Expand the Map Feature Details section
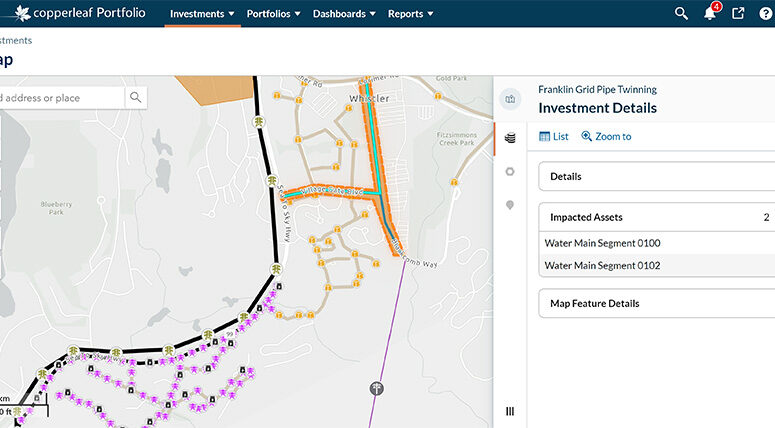The width and height of the screenshot is (775, 428). pos(656,303)
